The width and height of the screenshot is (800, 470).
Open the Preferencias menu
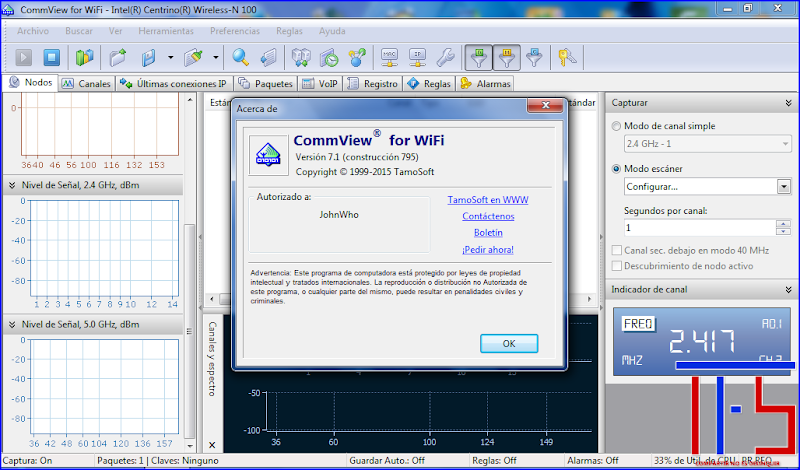(x=235, y=31)
